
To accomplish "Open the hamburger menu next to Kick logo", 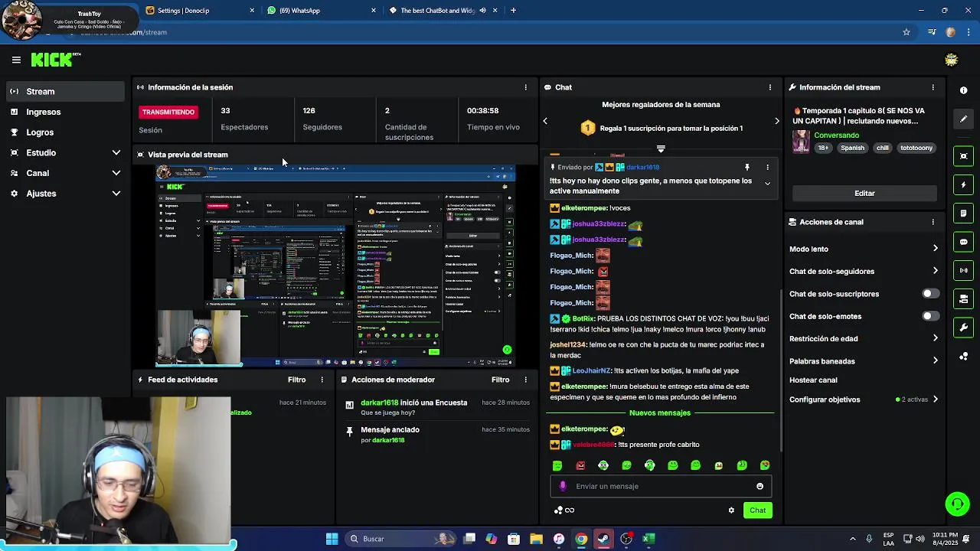I will pos(16,60).
